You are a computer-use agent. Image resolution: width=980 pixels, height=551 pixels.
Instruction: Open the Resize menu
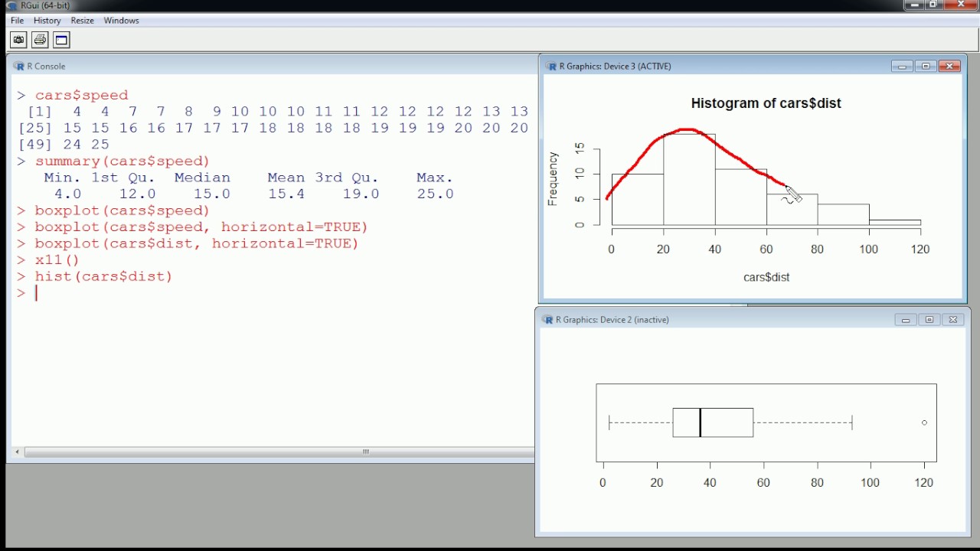(x=83, y=21)
